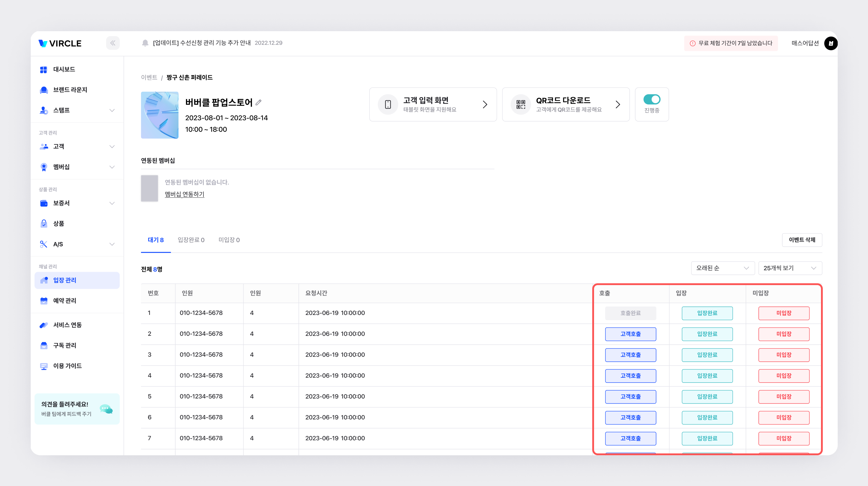Expand the 멤버십 sidebar menu
The height and width of the screenshot is (486, 868).
click(112, 167)
